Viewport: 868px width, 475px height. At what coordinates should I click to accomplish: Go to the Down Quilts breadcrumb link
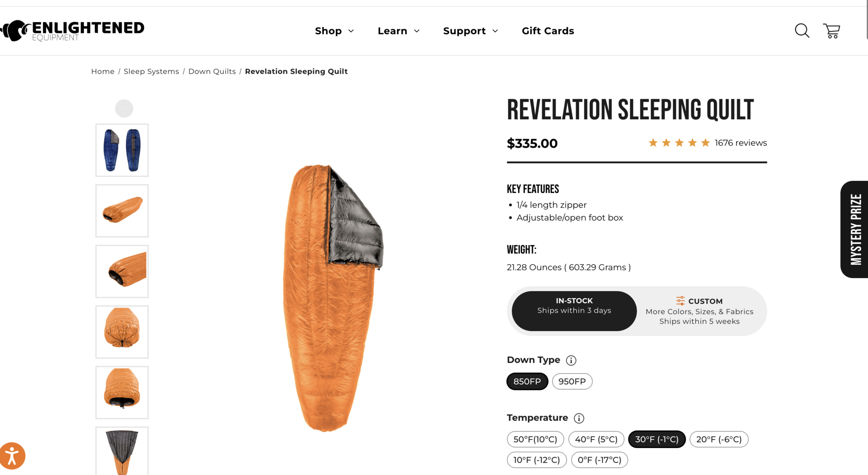[x=212, y=71]
